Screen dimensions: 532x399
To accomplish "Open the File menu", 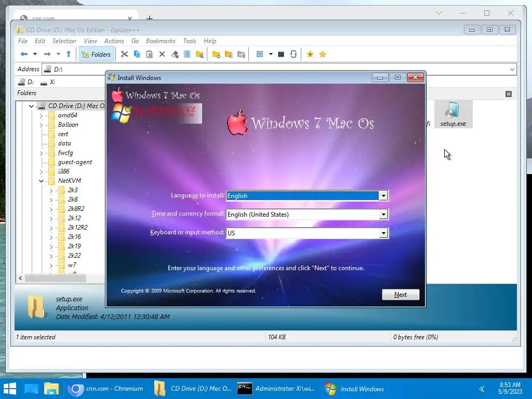I will point(23,41).
